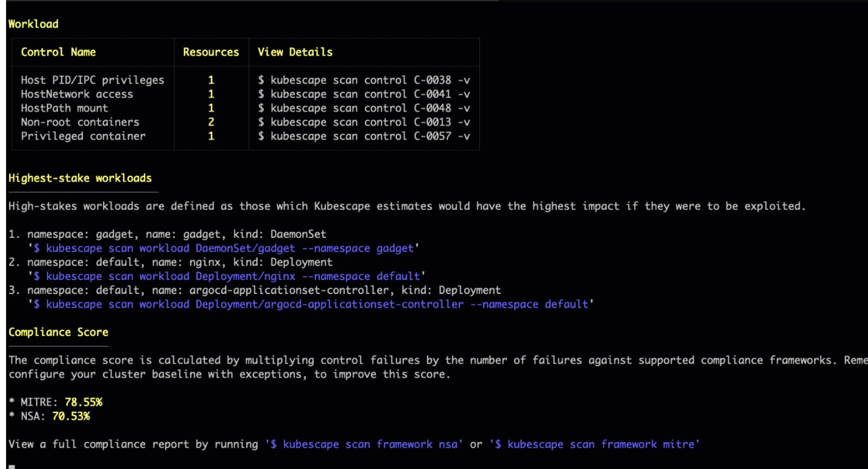Click the 'scan workload DaemonSet/gadget' command

224,249
